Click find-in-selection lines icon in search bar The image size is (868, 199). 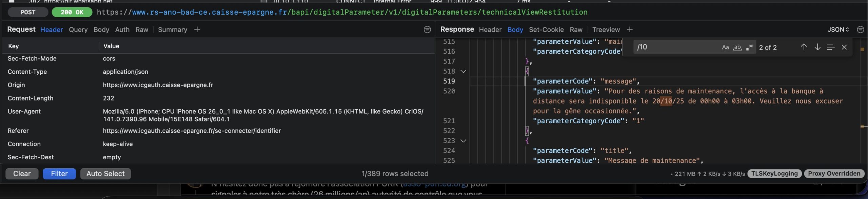831,47
